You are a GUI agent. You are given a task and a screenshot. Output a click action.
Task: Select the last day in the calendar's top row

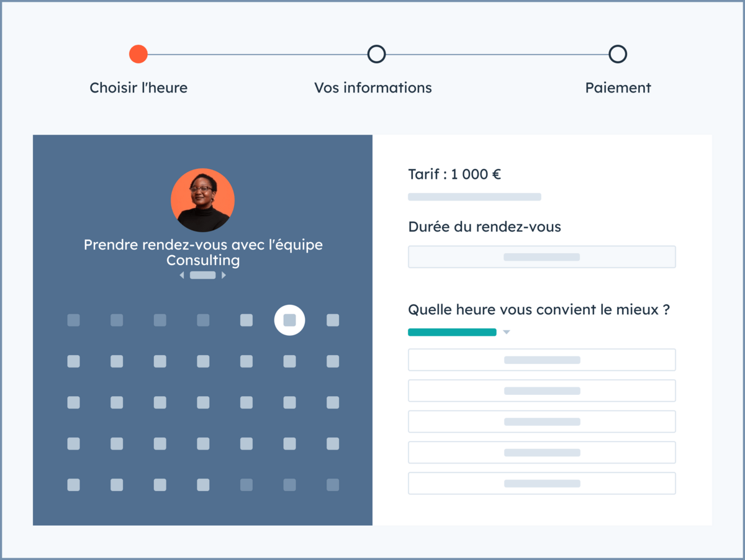pyautogui.click(x=333, y=320)
